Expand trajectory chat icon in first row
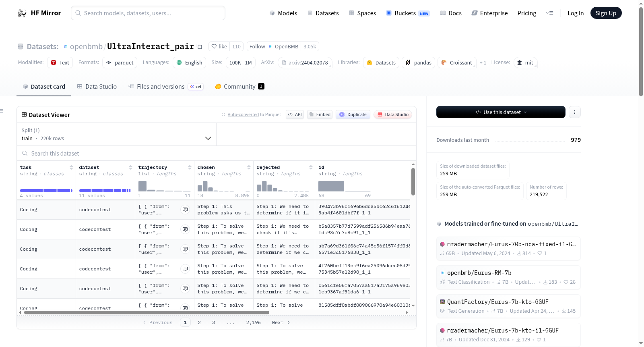The height and width of the screenshot is (347, 644). point(185,210)
